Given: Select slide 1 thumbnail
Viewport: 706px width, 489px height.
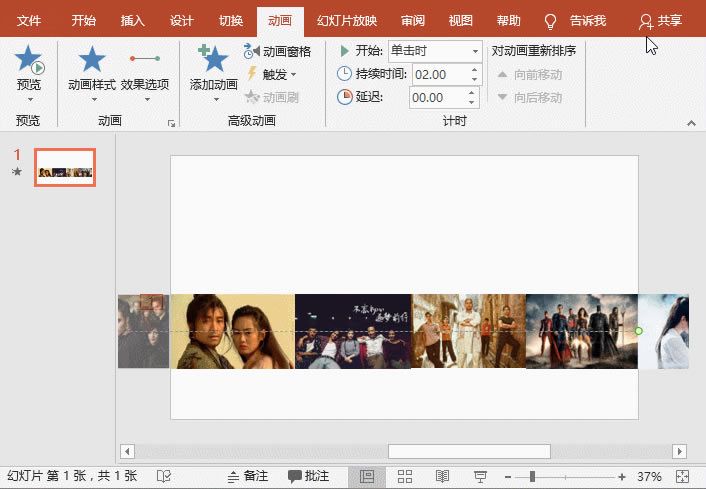Looking at the screenshot, I should click(65, 170).
